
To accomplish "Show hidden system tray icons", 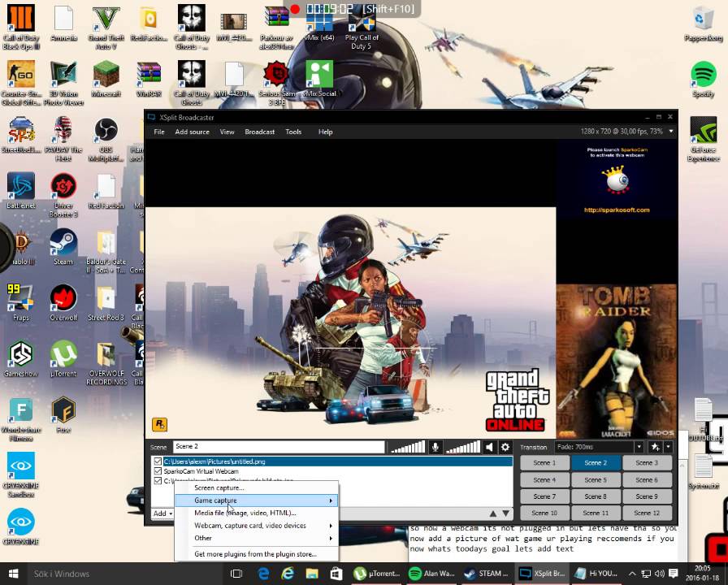I will 632,574.
